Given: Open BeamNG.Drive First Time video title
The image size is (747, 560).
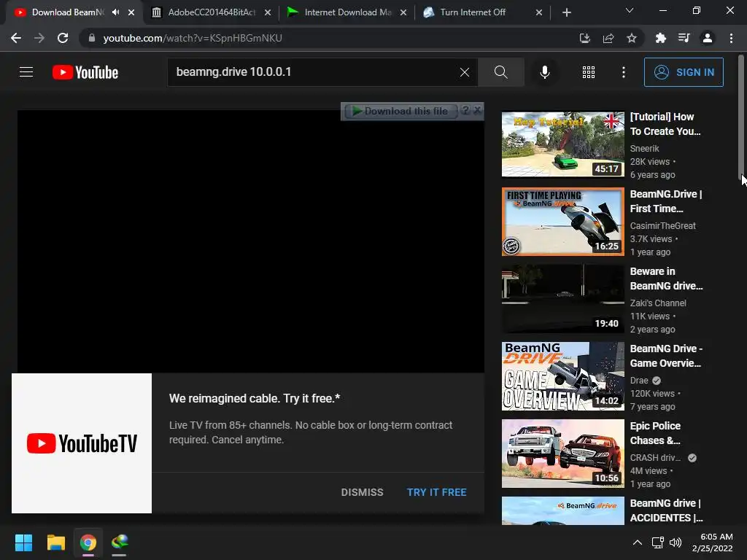Looking at the screenshot, I should 666,201.
